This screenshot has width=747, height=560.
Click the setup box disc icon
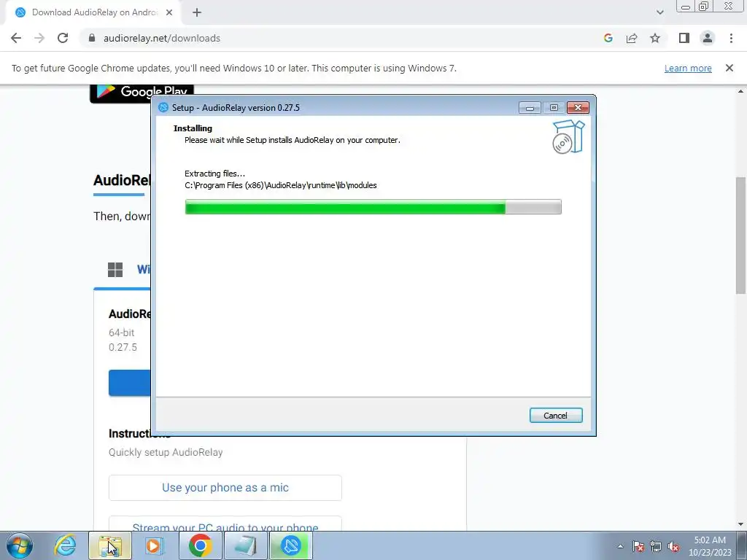568,137
